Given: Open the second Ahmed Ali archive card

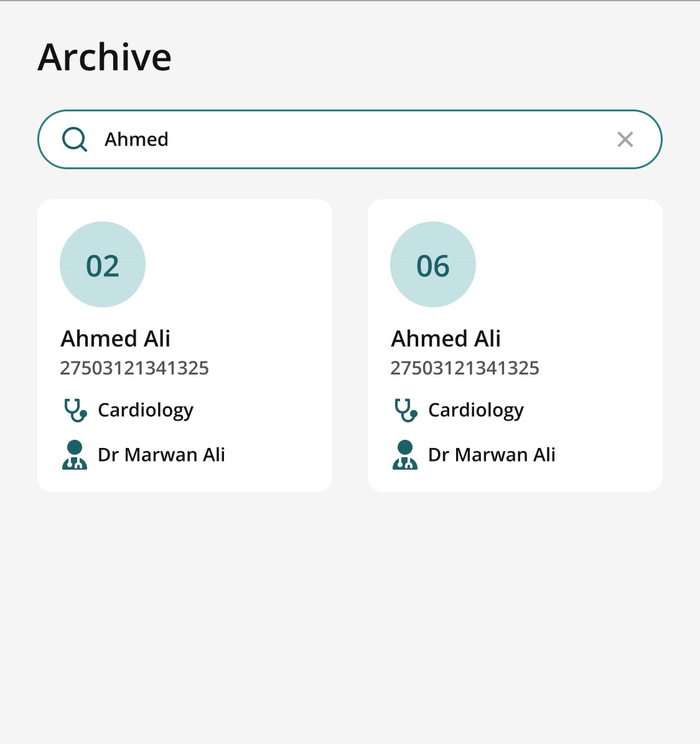Looking at the screenshot, I should (x=515, y=345).
